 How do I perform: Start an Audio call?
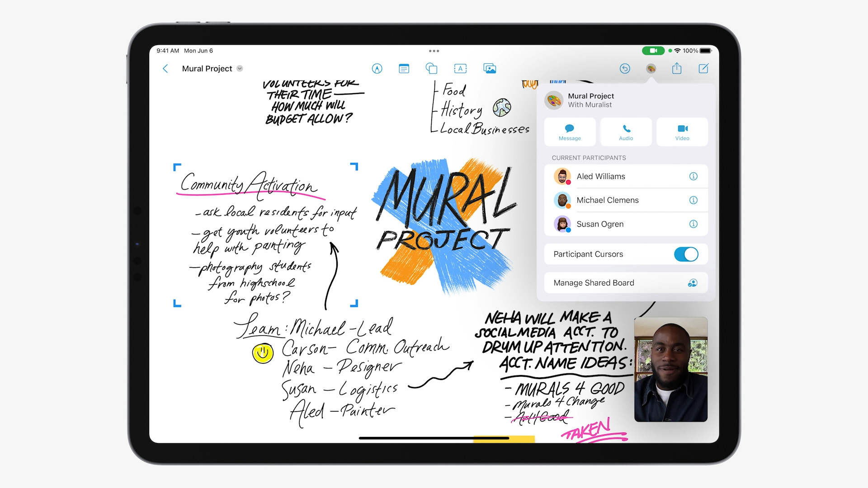coord(626,132)
